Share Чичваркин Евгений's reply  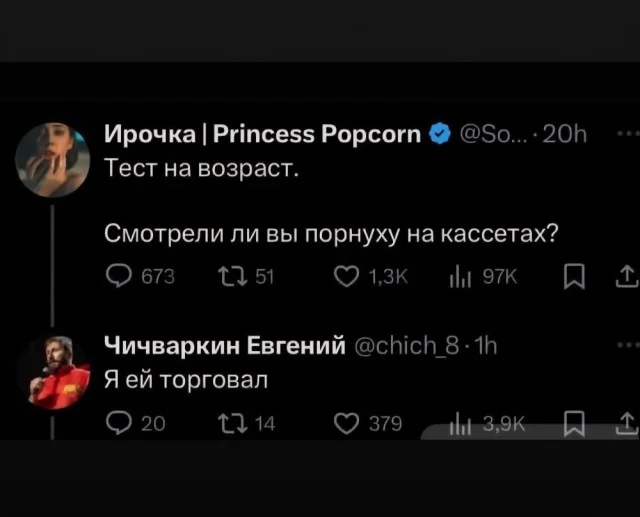point(626,423)
